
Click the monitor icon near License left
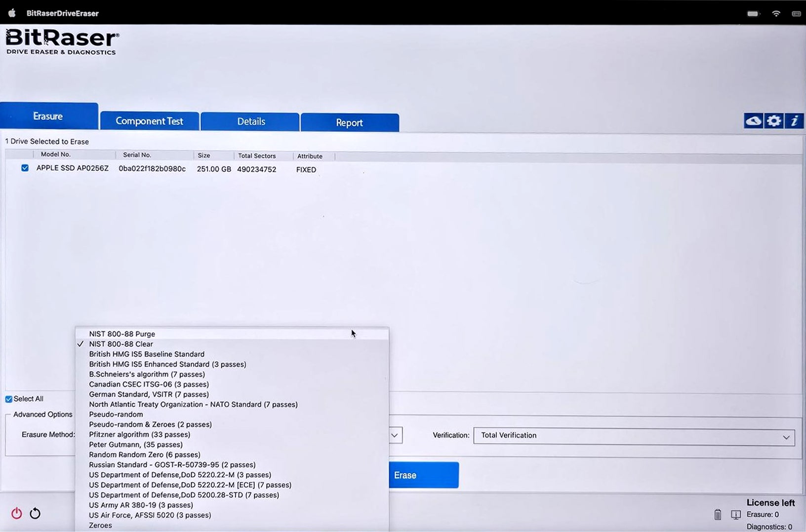[x=736, y=515]
